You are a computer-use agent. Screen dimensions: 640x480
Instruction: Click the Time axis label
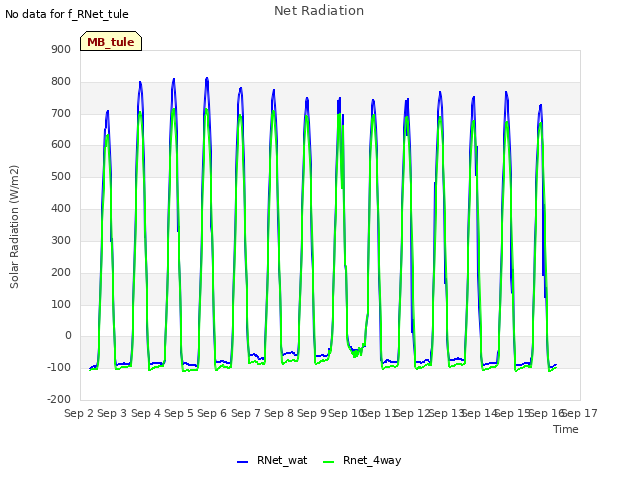pyautogui.click(x=566, y=429)
